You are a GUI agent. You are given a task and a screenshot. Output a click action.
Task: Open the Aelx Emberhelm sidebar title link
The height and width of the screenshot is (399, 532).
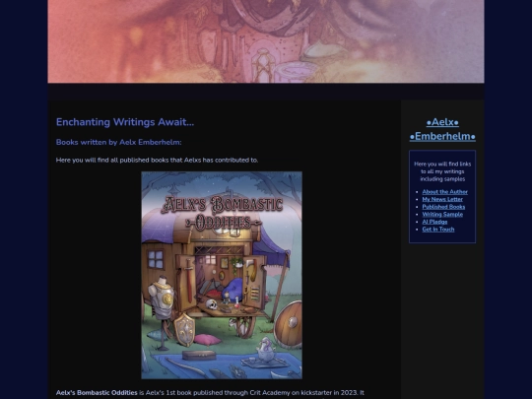coord(442,129)
